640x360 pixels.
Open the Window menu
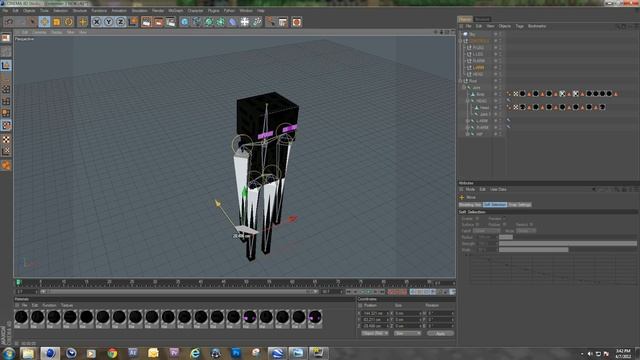coord(246,11)
